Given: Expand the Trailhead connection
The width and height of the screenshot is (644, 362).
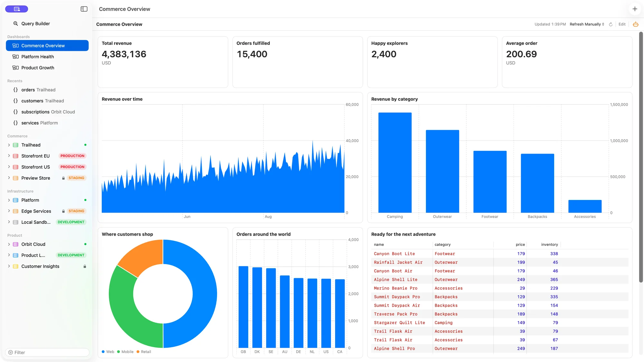Looking at the screenshot, I should coord(9,145).
